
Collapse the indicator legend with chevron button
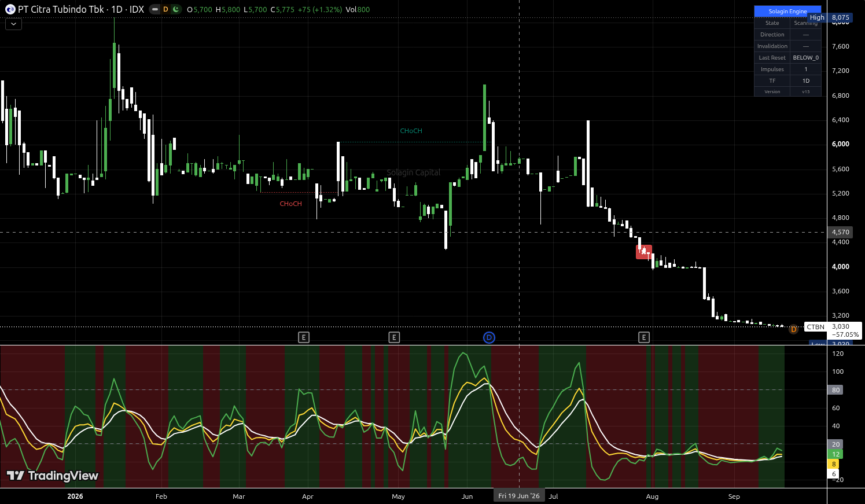click(13, 24)
